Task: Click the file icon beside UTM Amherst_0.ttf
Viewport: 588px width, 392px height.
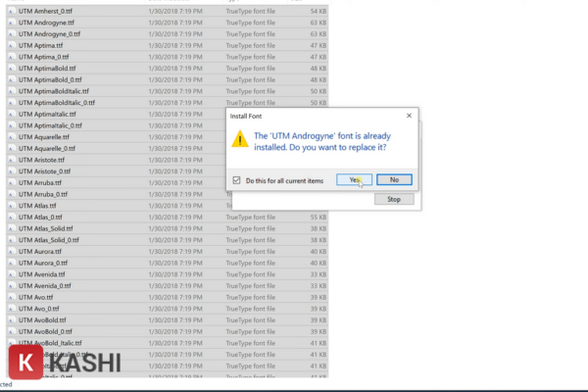Action: (x=11, y=11)
